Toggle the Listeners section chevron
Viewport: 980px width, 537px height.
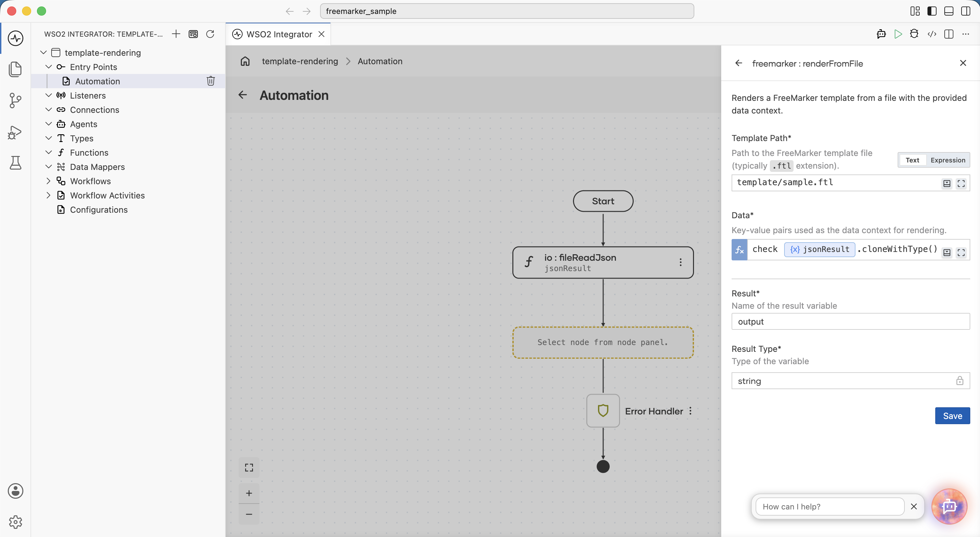[x=49, y=95]
